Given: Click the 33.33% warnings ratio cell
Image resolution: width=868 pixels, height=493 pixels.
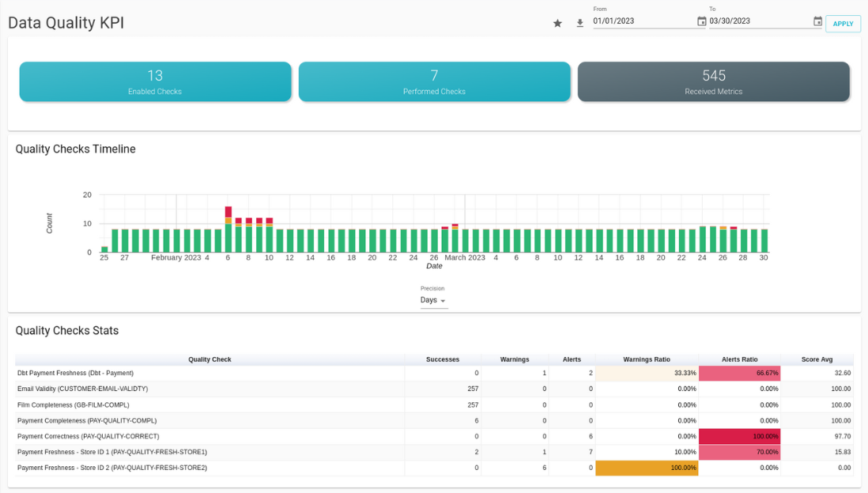Looking at the screenshot, I should 647,373.
